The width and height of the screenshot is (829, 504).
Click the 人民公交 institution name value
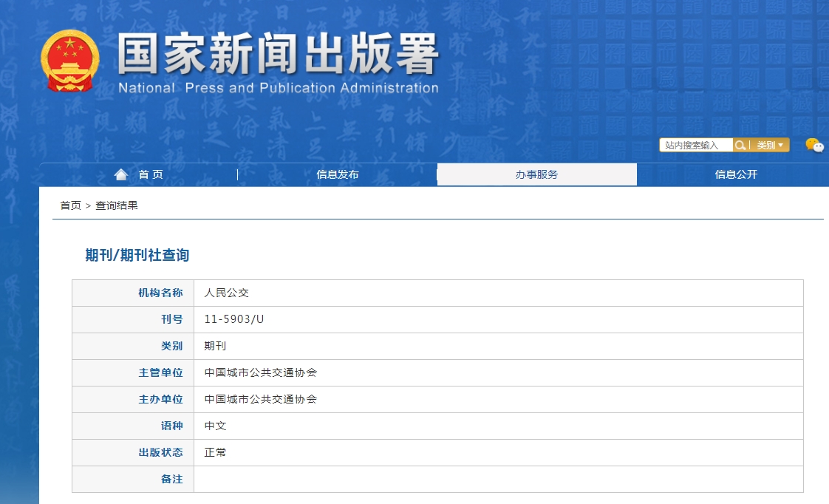[227, 293]
